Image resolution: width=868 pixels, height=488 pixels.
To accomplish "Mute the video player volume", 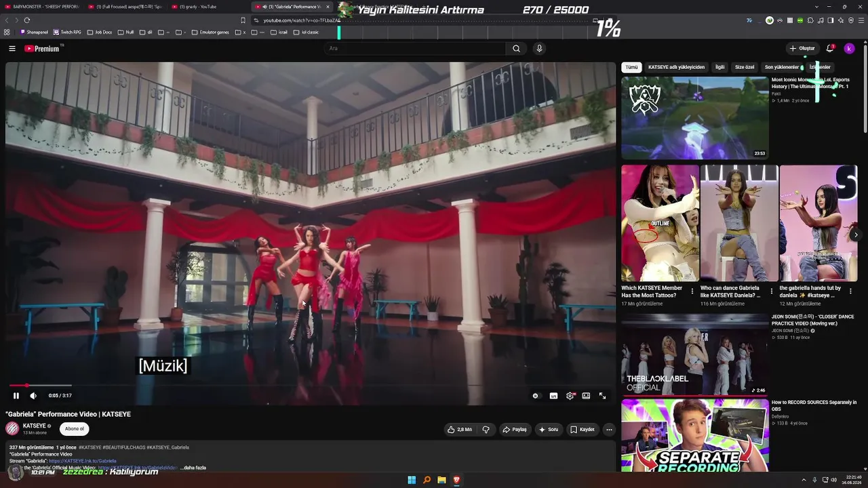I will click(x=33, y=396).
